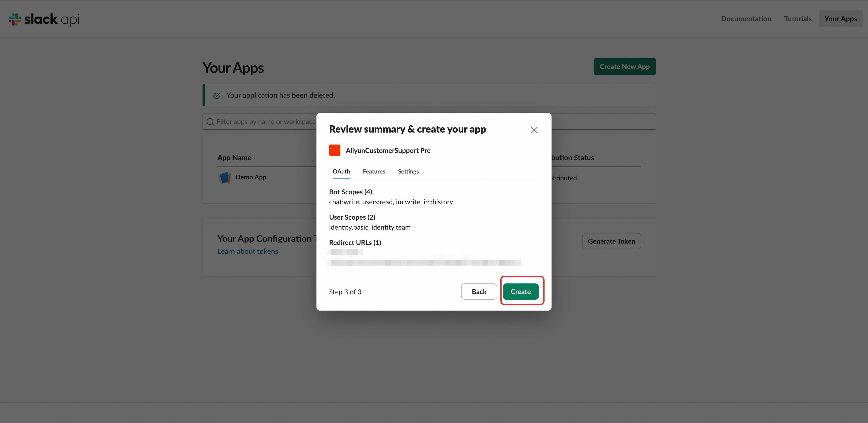Click the Redirect URLs (1) heading
The width and height of the screenshot is (868, 423).
[x=355, y=242]
